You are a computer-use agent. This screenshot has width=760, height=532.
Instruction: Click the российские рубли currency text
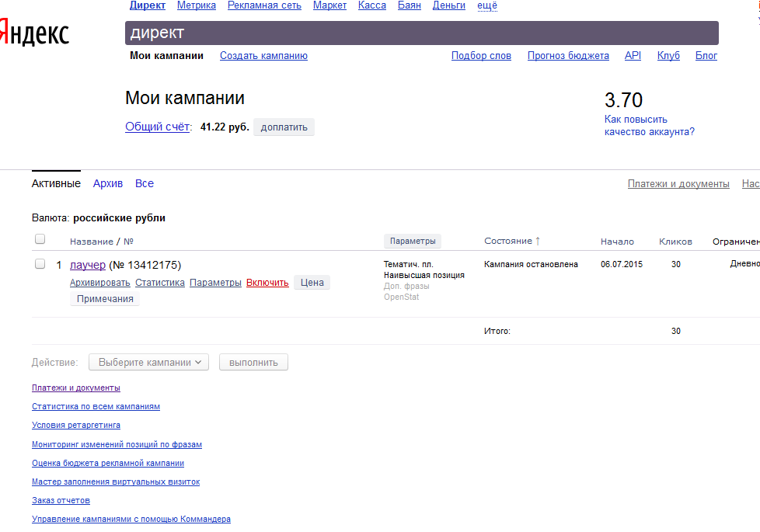119,218
